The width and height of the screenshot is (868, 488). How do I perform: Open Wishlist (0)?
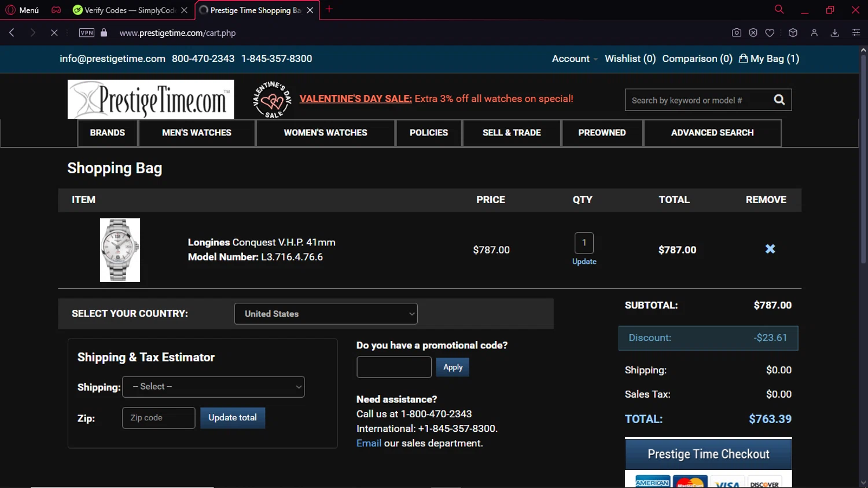(630, 58)
